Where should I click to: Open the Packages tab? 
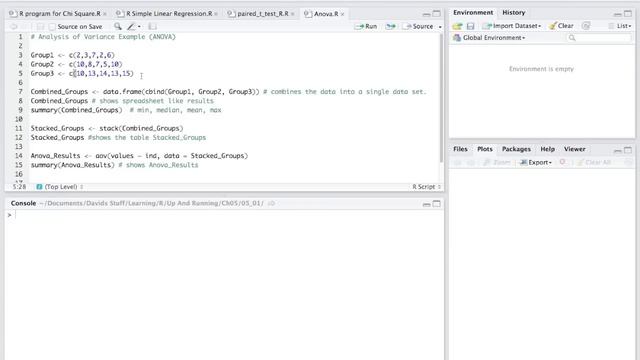tap(516, 149)
